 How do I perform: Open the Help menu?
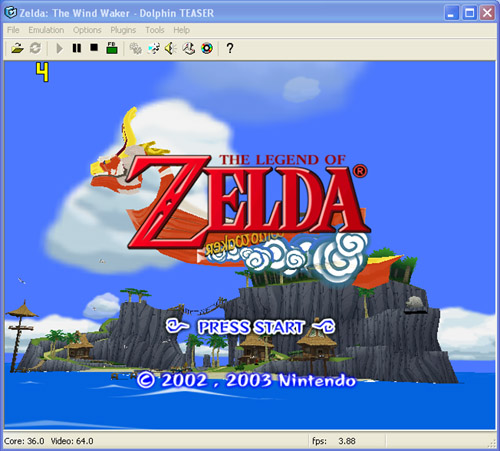coord(181,30)
